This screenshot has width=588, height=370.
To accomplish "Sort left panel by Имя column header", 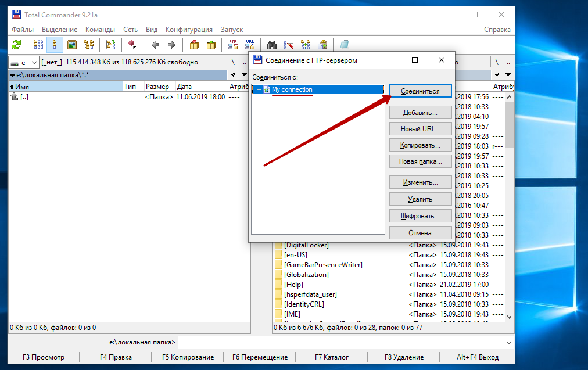I will [66, 87].
